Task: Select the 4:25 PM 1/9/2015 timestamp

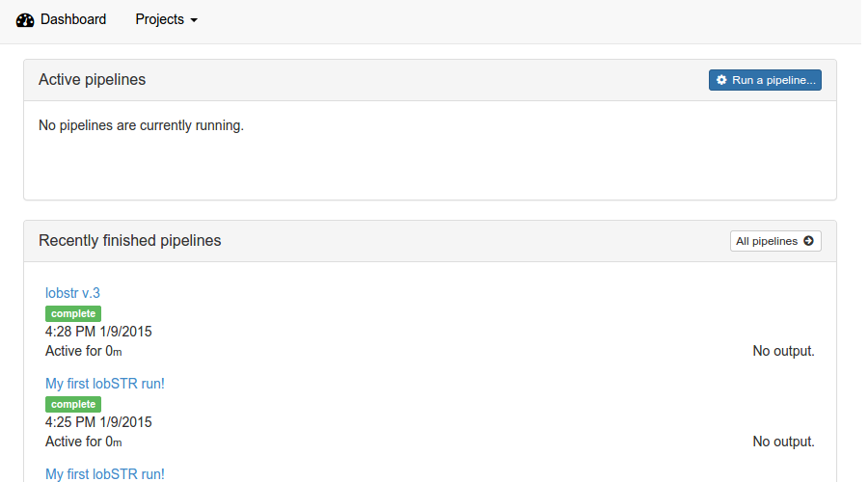Action: [x=98, y=422]
